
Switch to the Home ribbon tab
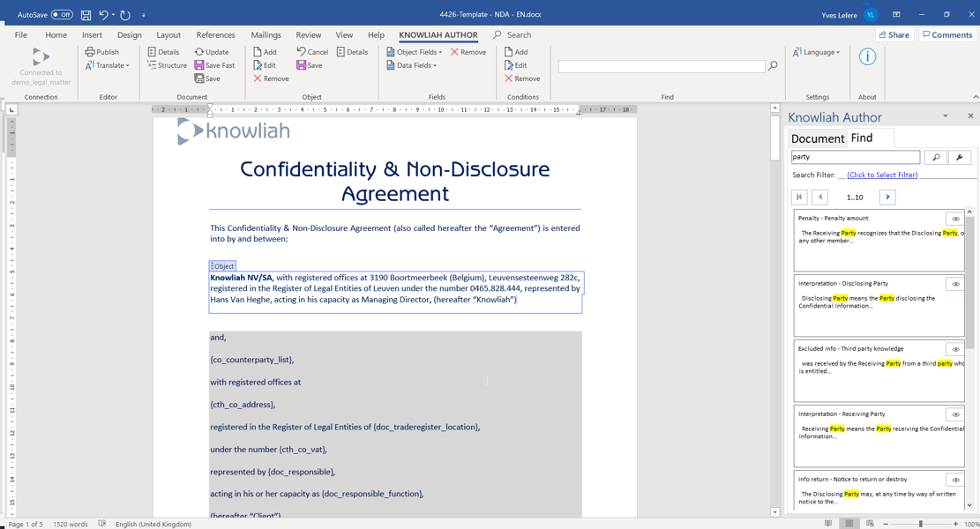pyautogui.click(x=56, y=35)
